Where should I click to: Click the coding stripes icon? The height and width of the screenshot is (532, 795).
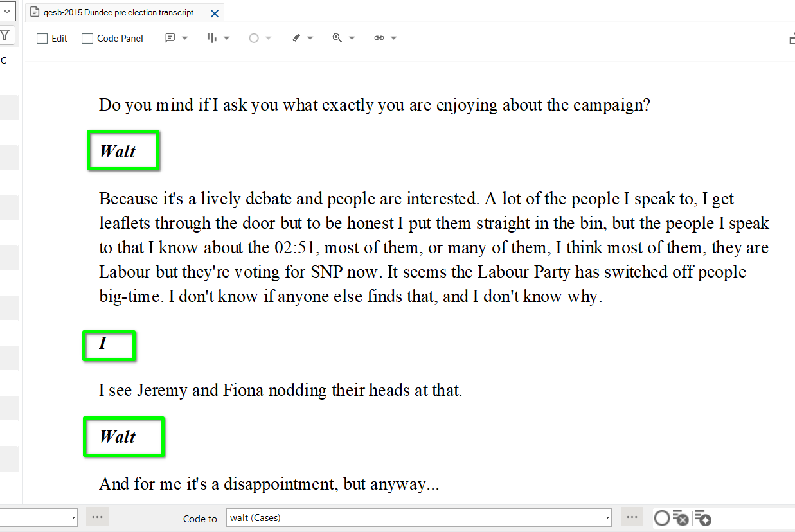point(212,38)
